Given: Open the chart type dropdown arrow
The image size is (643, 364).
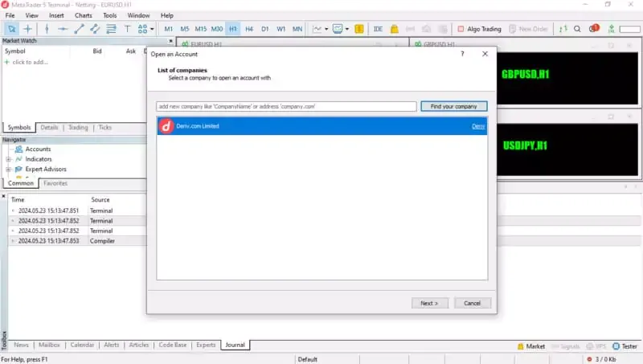Looking at the screenshot, I should point(326,29).
